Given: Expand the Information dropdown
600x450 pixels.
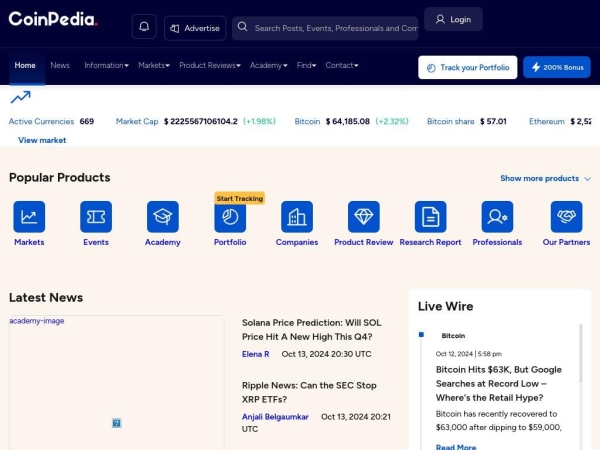Looking at the screenshot, I should (x=106, y=65).
